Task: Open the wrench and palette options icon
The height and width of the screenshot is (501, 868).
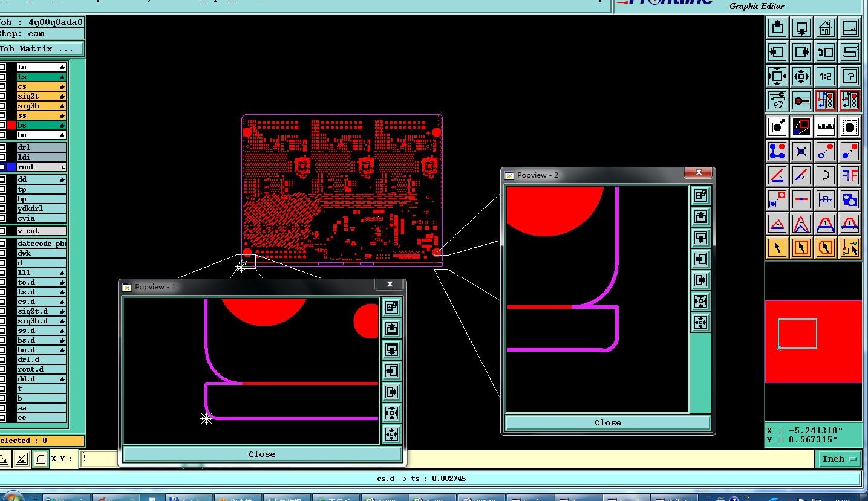Action: click(777, 100)
